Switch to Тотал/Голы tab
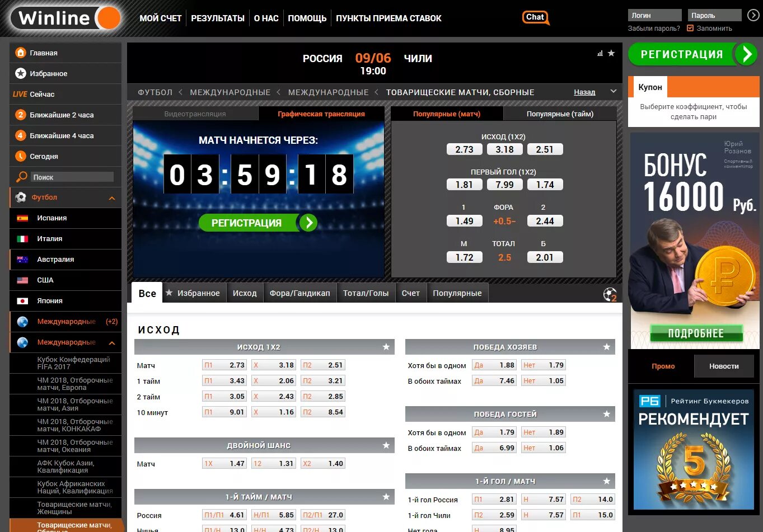This screenshot has width=763, height=532. point(366,293)
